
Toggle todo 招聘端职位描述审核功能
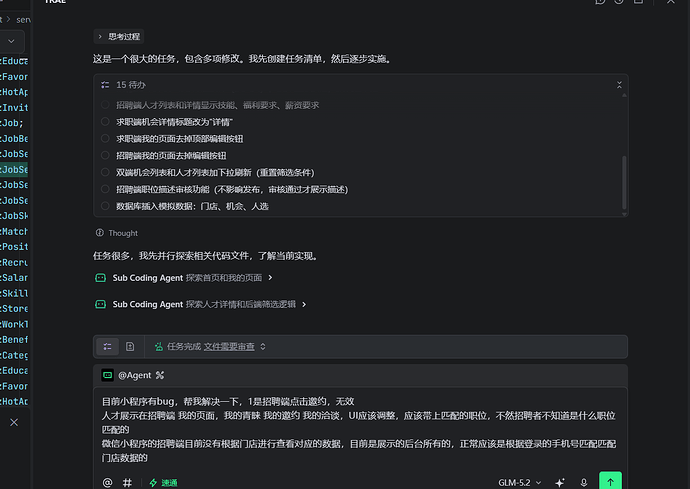[x=105, y=189]
